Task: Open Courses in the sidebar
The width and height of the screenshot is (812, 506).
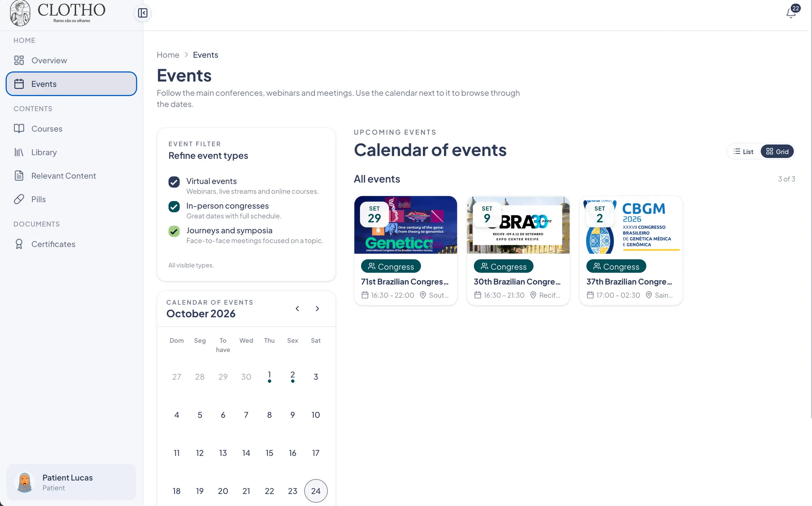Action: tap(71, 129)
